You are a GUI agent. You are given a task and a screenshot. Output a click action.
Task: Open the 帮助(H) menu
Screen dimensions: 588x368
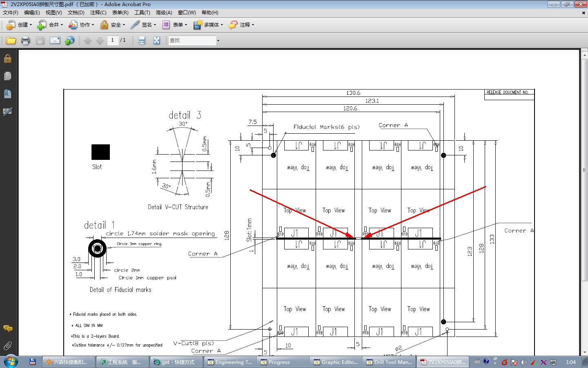pos(210,13)
